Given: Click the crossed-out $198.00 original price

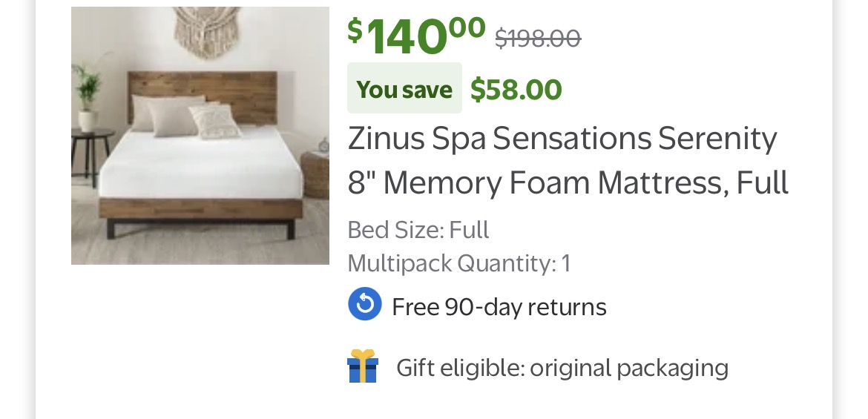Looking at the screenshot, I should [x=538, y=37].
